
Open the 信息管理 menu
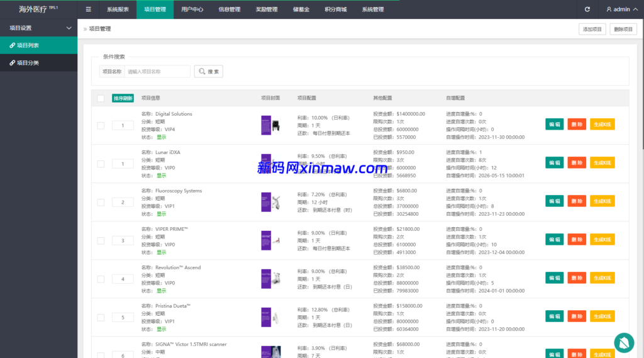229,9
